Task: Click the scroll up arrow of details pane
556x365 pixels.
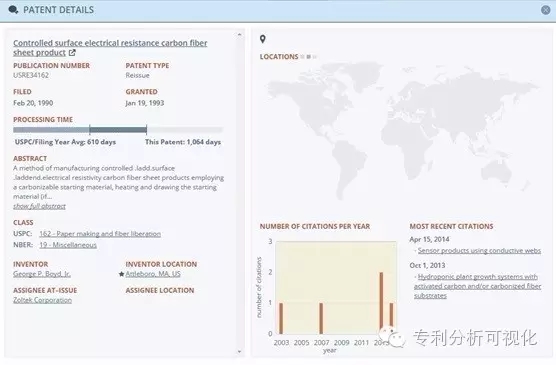Action: pyautogui.click(x=239, y=35)
